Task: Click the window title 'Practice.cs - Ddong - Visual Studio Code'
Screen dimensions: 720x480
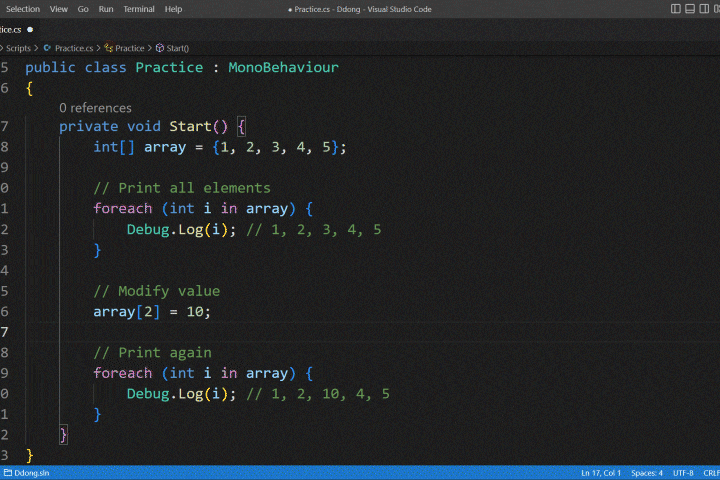Action: (x=363, y=9)
